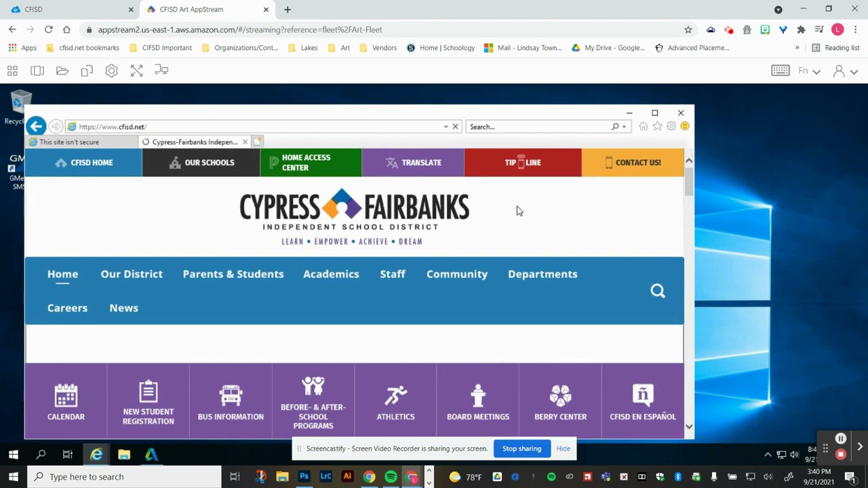The width and height of the screenshot is (868, 488).
Task: Click Internet Explorer in remote taskbar
Action: 96,455
